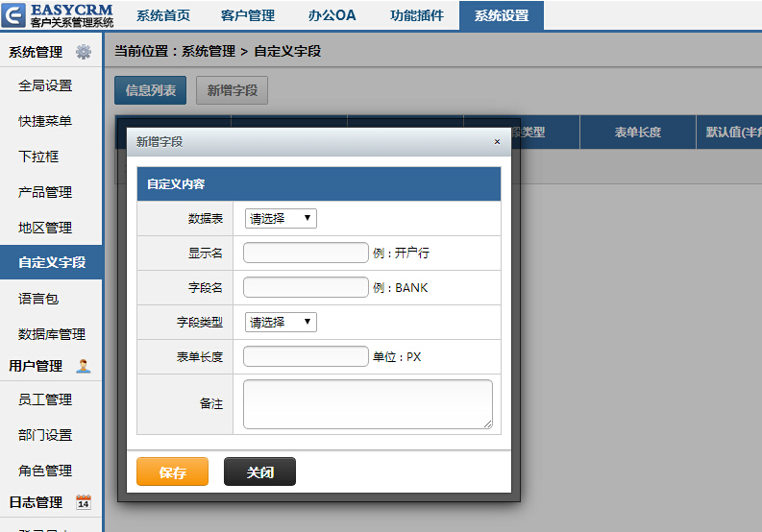This screenshot has width=762, height=532.
Task: Focus the 表单长度 input field
Action: [306, 356]
